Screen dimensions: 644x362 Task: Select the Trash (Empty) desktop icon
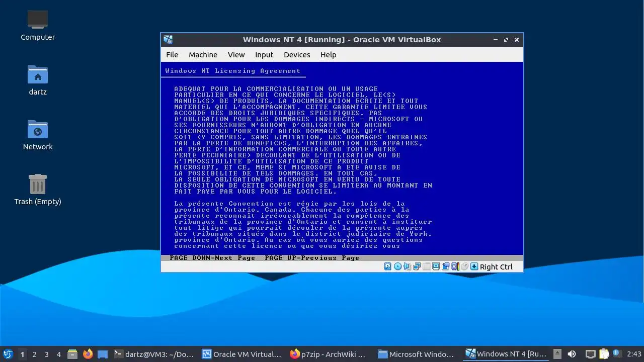(x=38, y=190)
